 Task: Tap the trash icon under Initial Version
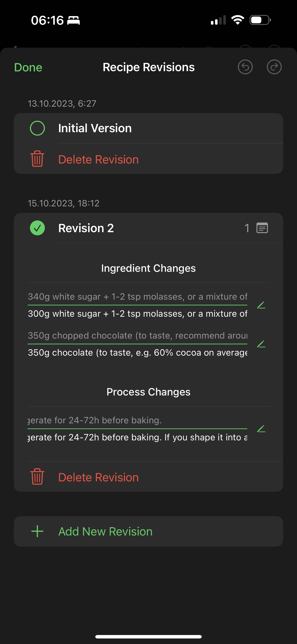(37, 159)
